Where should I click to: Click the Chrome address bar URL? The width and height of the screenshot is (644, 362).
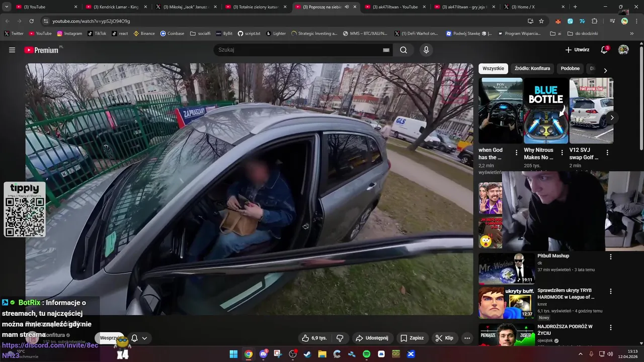[x=91, y=21]
